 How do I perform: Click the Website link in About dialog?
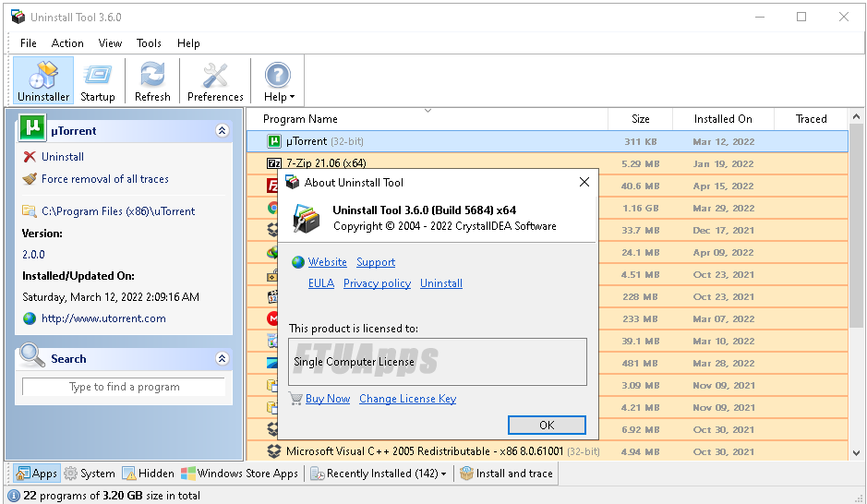coord(328,262)
